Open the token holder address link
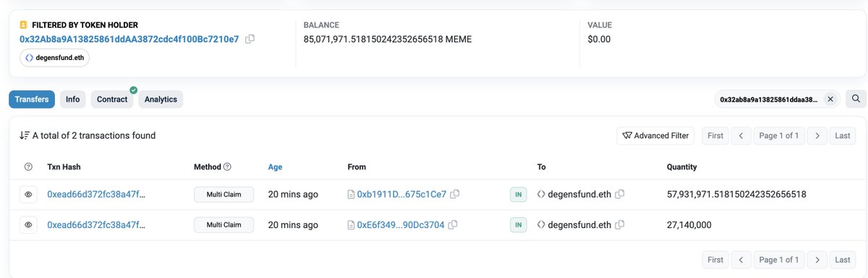Image resolution: width=868 pixels, height=278 pixels. 129,39
